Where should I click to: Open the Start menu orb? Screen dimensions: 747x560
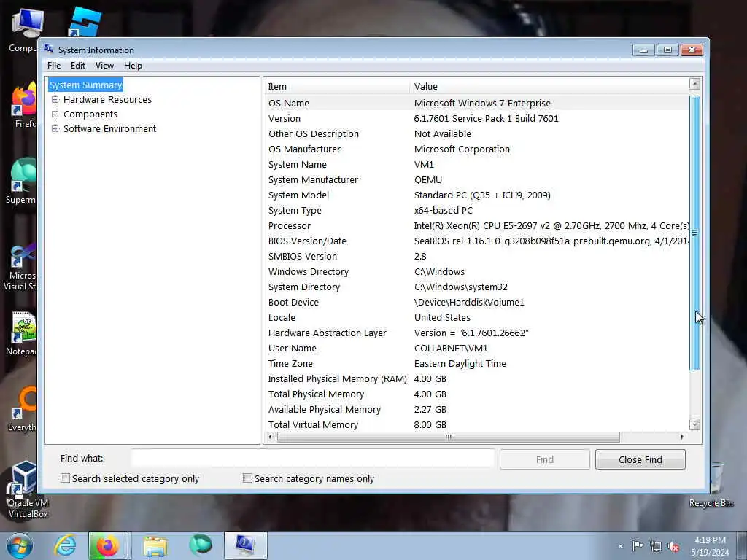coord(20,545)
